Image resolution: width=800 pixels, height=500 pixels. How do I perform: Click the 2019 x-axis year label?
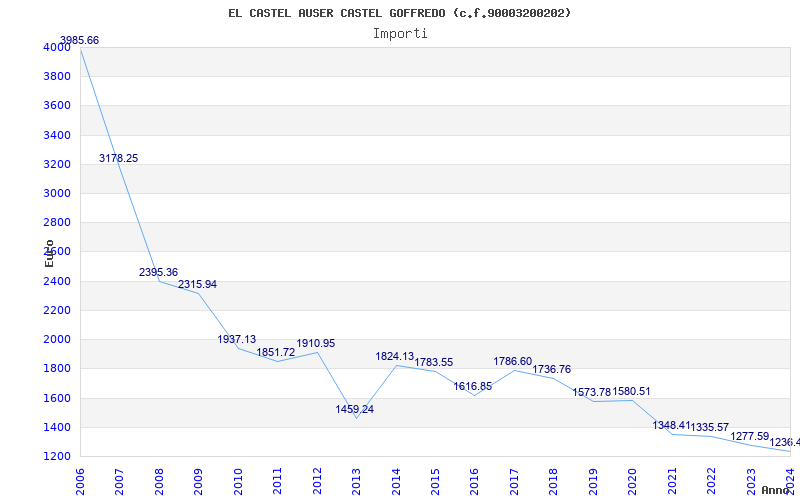click(x=593, y=482)
